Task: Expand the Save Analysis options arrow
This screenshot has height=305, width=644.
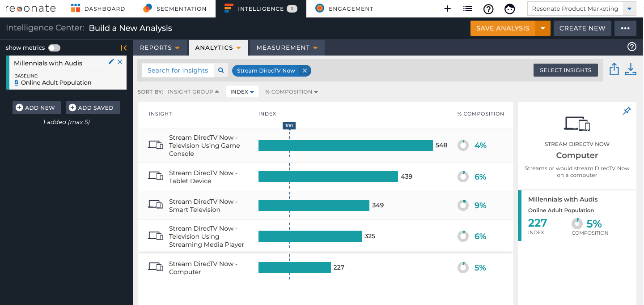Action: pyautogui.click(x=543, y=28)
